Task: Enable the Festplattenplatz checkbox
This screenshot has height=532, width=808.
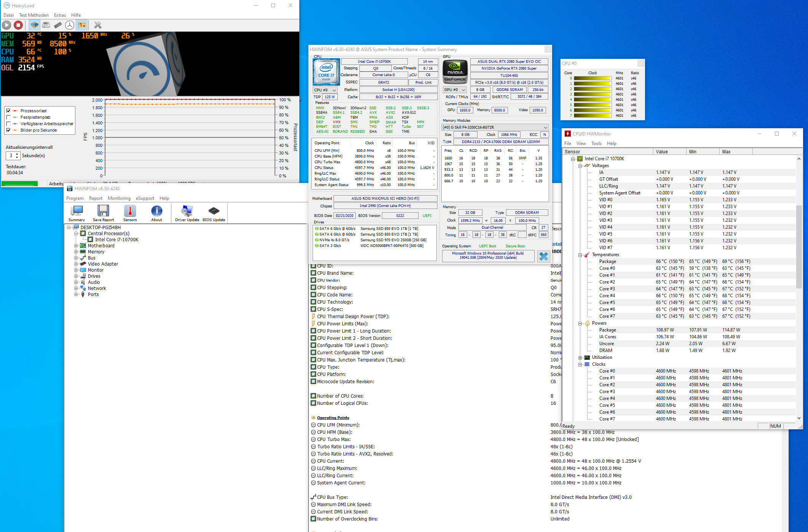Action: 8,117
